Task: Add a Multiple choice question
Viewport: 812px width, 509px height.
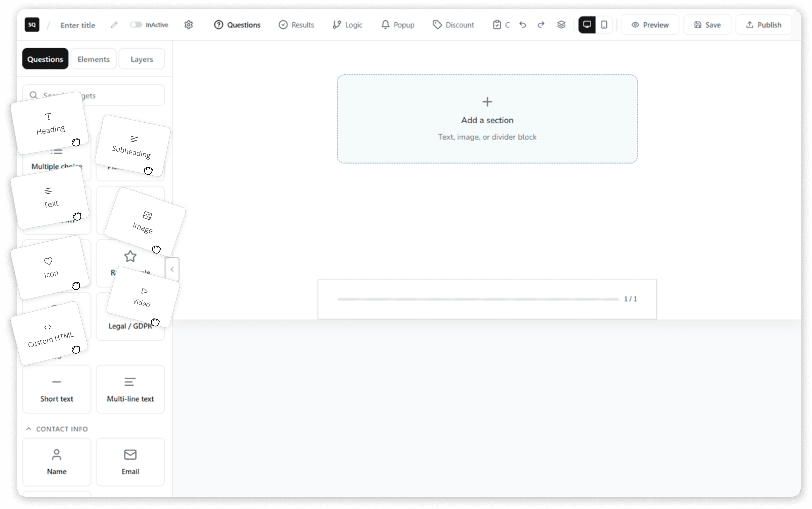Action: [57, 167]
